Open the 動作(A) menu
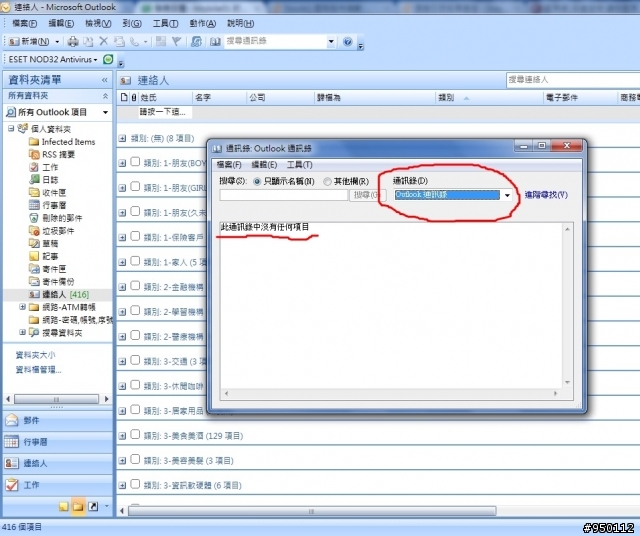The height and width of the screenshot is (536, 640). pos(202,23)
